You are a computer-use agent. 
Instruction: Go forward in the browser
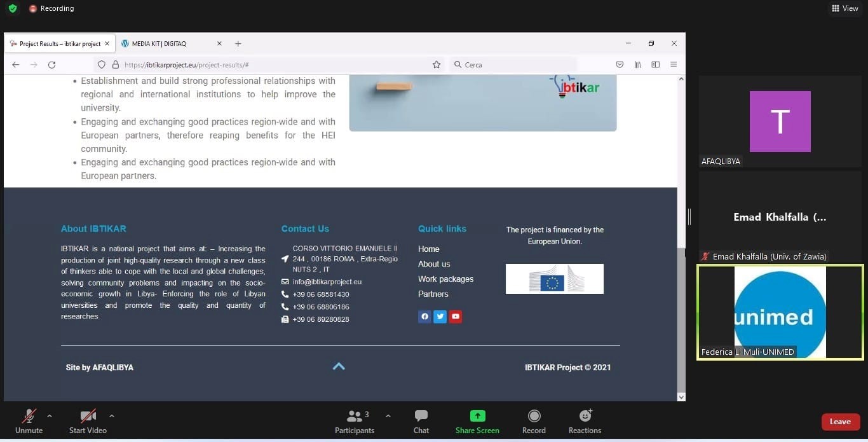(34, 65)
